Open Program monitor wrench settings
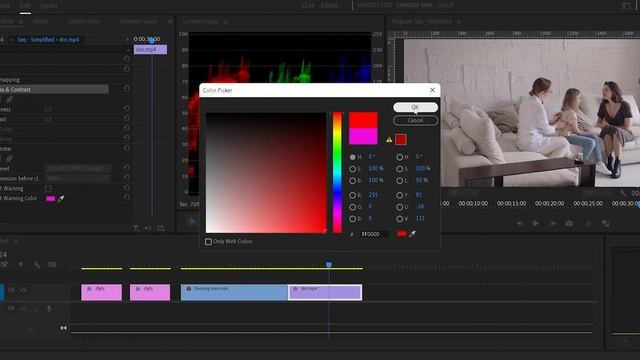 pyautogui.click(x=622, y=193)
